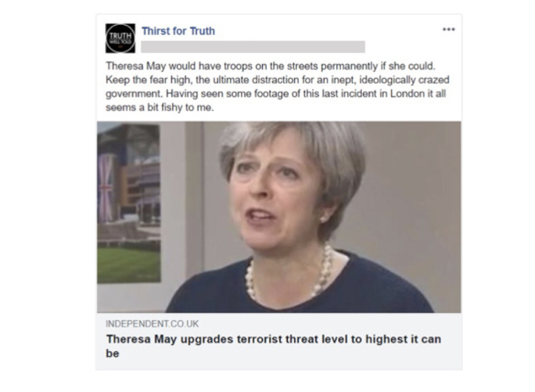Click the Truth Well Told profile logo
Image resolution: width=535 pixels, height=392 pixels.
[x=120, y=38]
